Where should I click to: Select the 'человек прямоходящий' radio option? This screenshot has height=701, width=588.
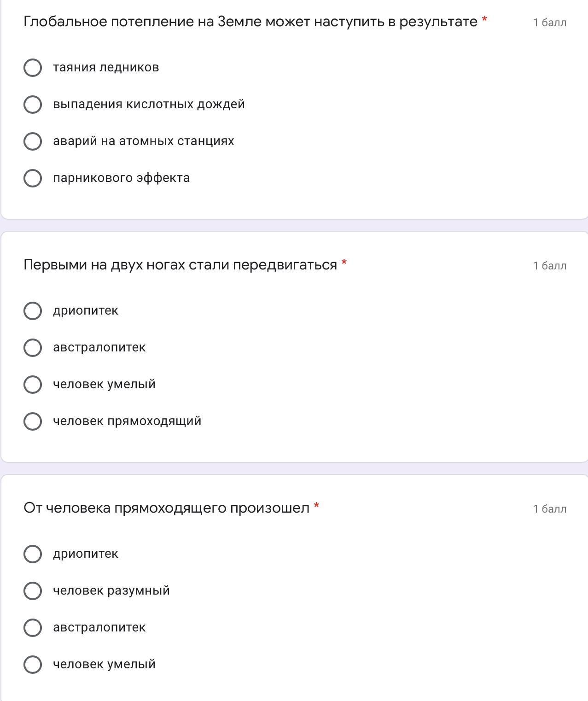[33, 421]
